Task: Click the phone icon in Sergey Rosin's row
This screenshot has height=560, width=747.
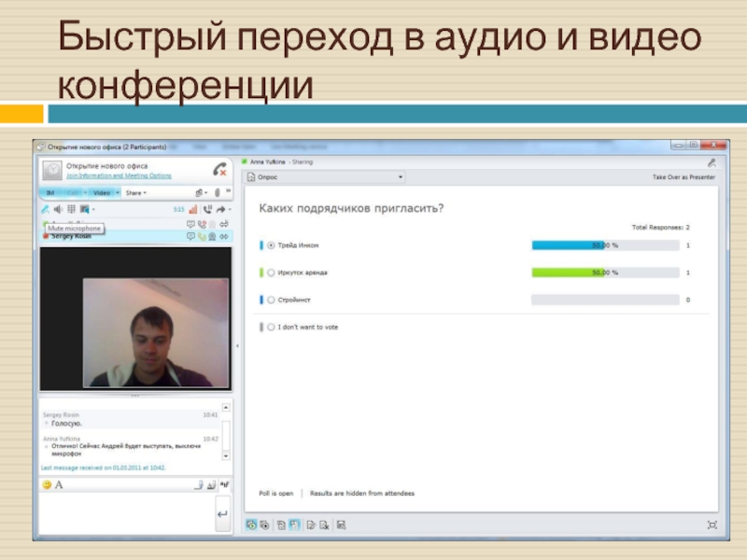Action: point(202,236)
